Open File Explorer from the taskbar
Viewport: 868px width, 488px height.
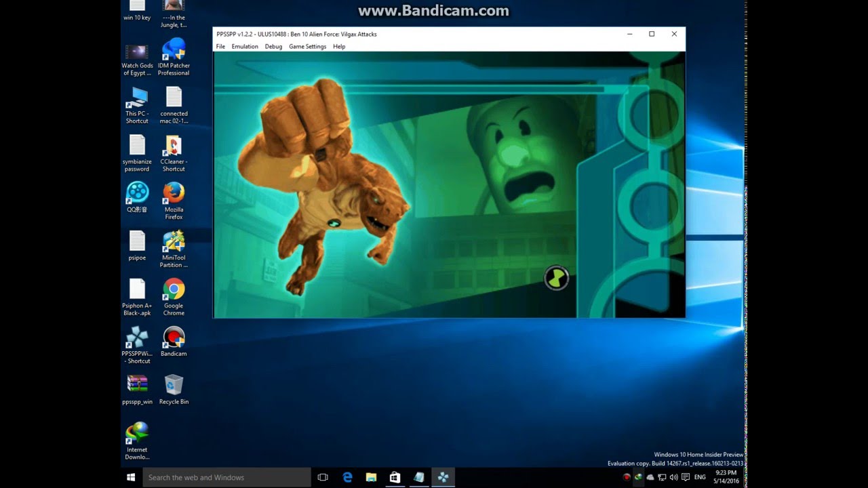click(372, 477)
